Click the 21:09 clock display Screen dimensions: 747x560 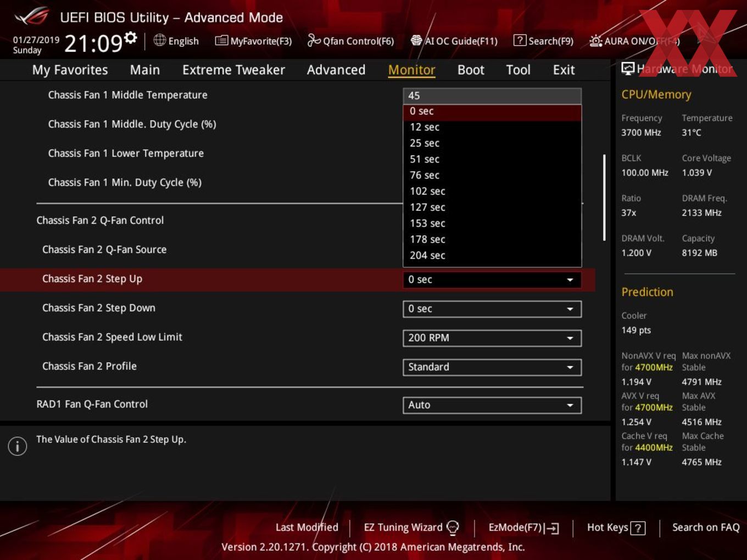[93, 43]
